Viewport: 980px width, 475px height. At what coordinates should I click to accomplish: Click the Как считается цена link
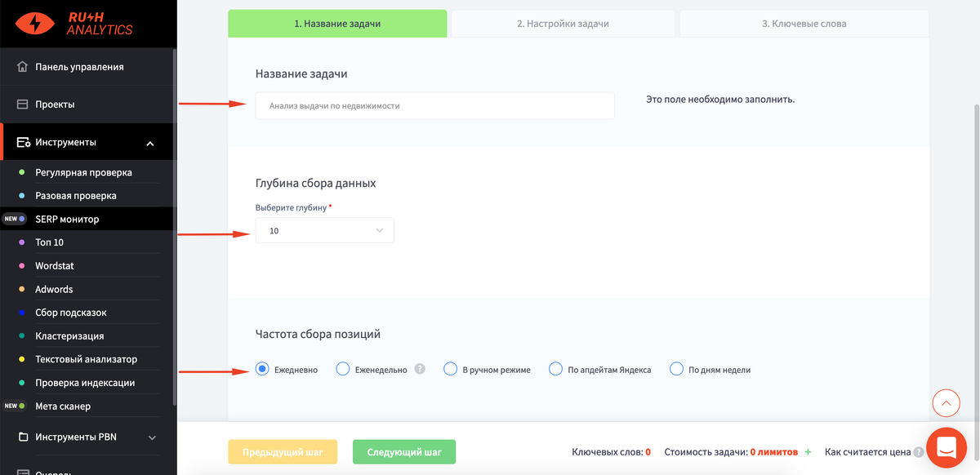(867, 451)
